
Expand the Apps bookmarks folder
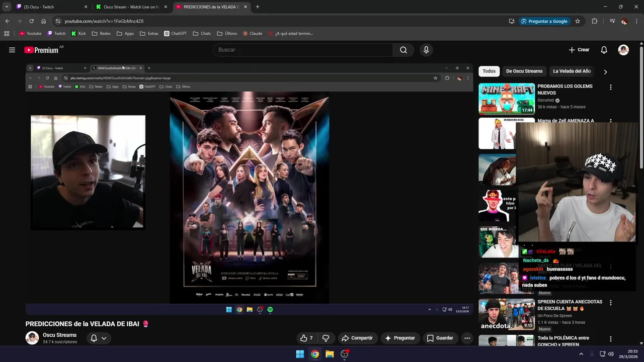[125, 34]
